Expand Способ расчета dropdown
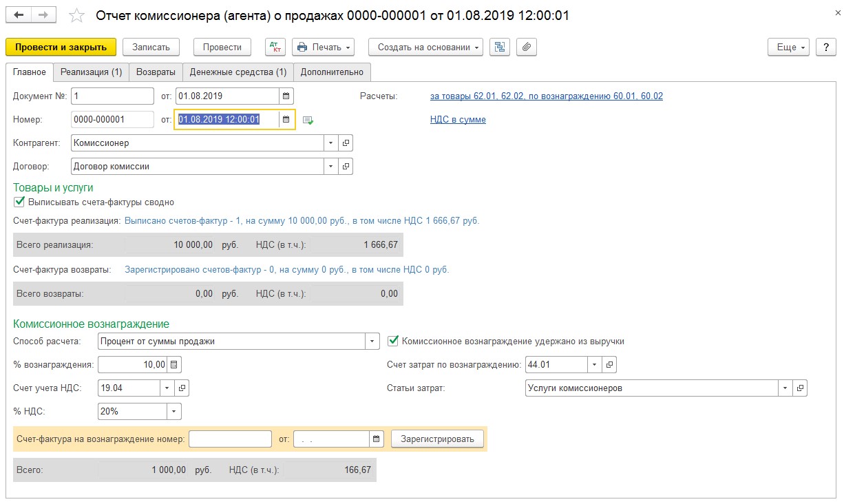The height and width of the screenshot is (504, 844). pos(372,341)
